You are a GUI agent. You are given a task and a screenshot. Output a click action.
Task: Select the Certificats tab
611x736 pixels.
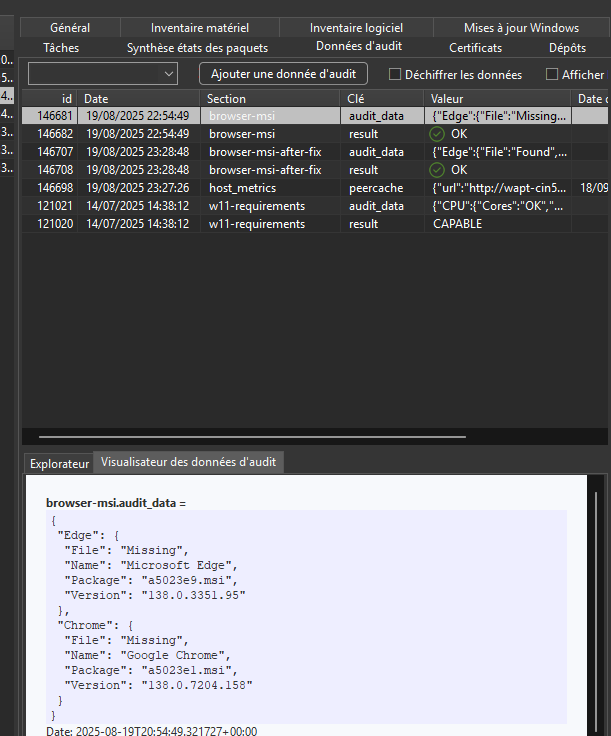pyautogui.click(x=476, y=47)
